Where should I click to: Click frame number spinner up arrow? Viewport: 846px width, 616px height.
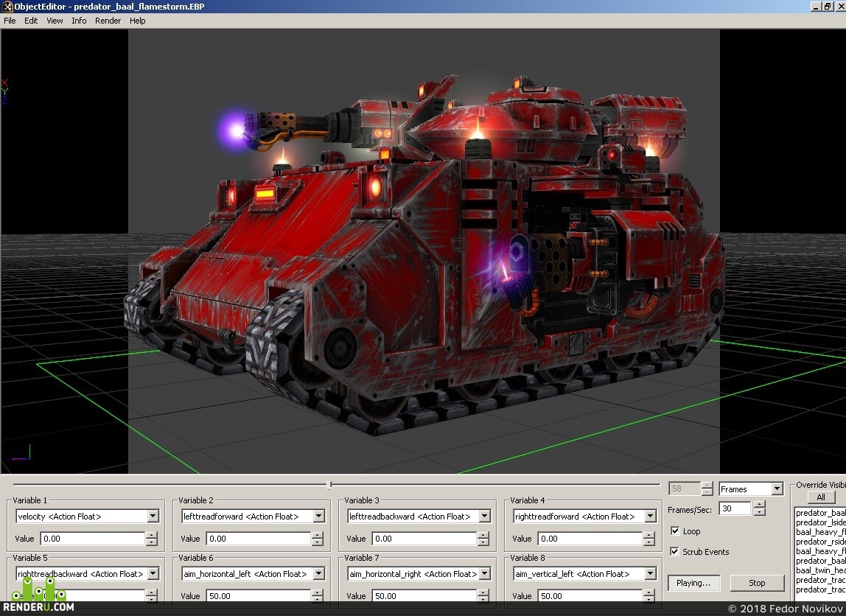pyautogui.click(x=707, y=486)
